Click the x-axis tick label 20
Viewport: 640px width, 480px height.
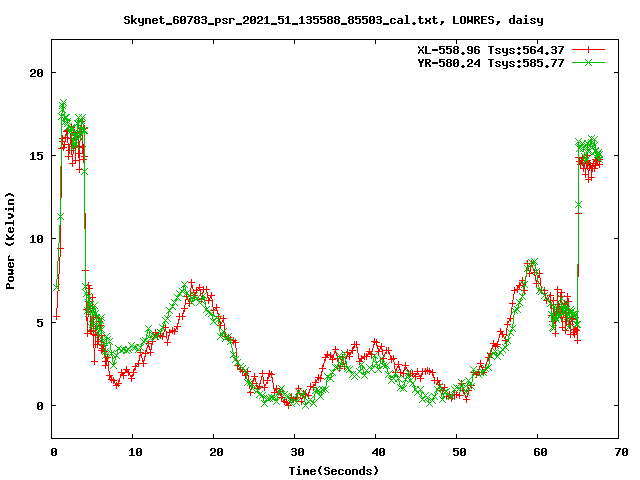point(216,452)
